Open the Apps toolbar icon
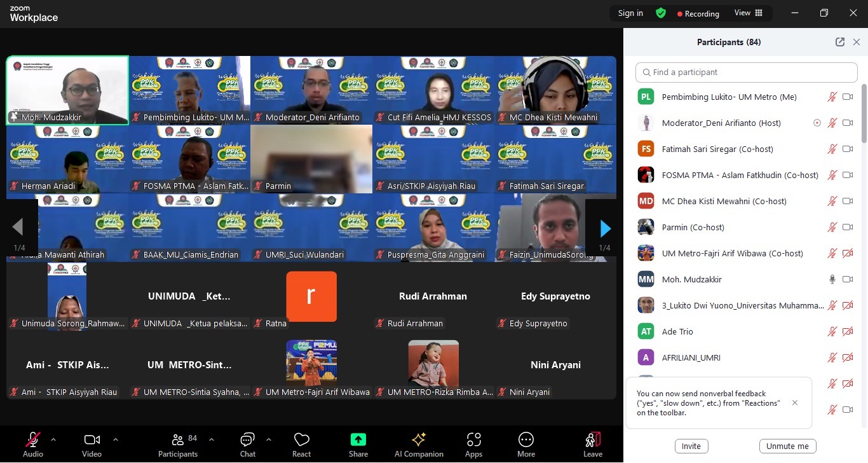The image size is (868, 463). point(473,440)
